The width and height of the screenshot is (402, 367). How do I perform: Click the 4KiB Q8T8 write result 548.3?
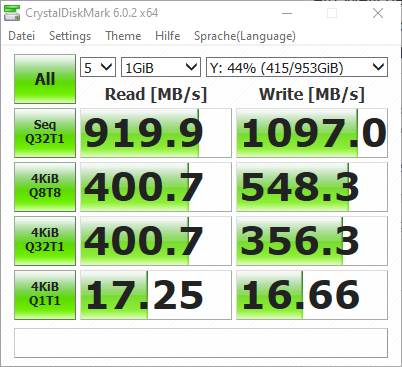pos(312,187)
